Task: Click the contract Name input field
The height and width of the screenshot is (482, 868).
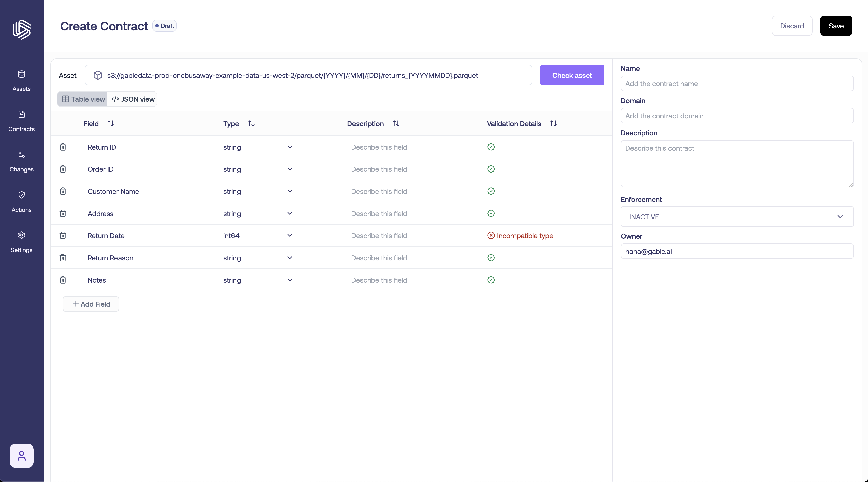Action: [737, 83]
